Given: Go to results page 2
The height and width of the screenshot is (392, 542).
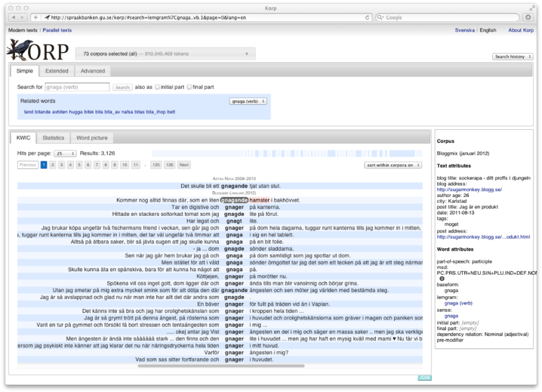Looking at the screenshot, I should point(53,165).
